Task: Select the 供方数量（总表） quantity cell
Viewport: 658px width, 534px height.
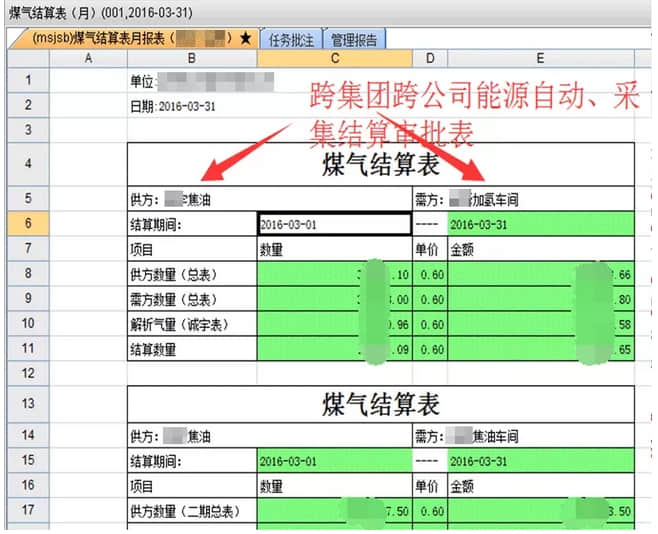Action: pyautogui.click(x=333, y=274)
